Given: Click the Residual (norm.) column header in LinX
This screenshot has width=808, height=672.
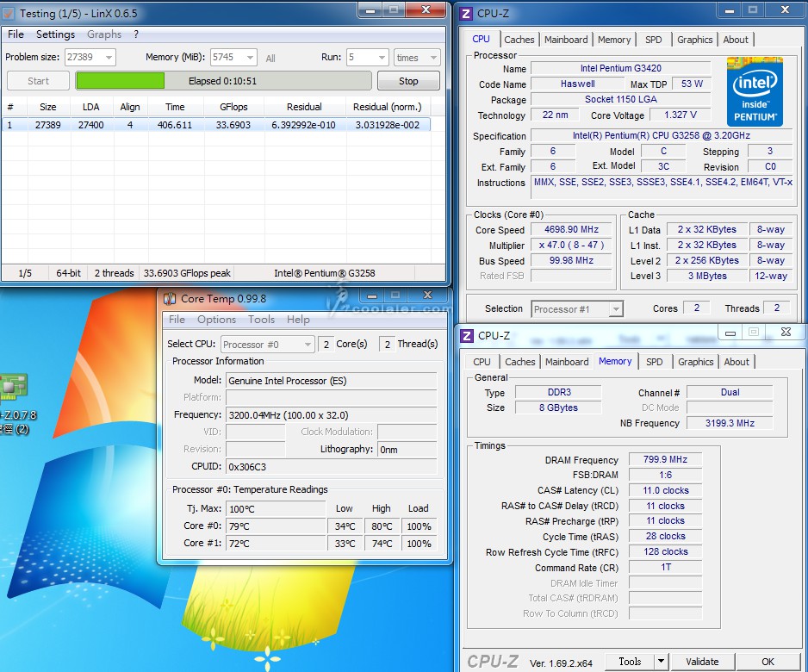Looking at the screenshot, I should pos(387,107).
